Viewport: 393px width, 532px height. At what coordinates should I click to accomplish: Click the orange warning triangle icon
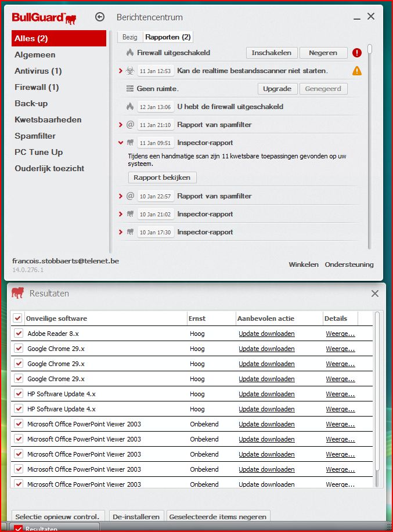pyautogui.click(x=356, y=71)
